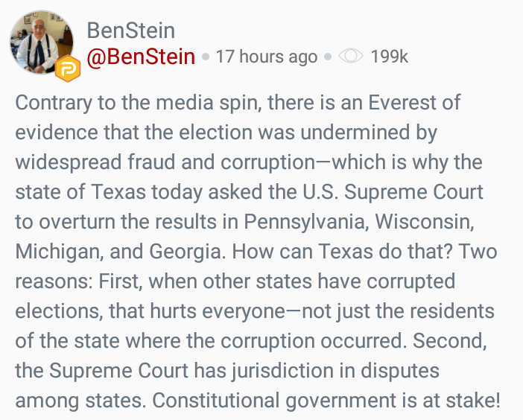Click the dot separator before the timestamp

click(x=206, y=57)
